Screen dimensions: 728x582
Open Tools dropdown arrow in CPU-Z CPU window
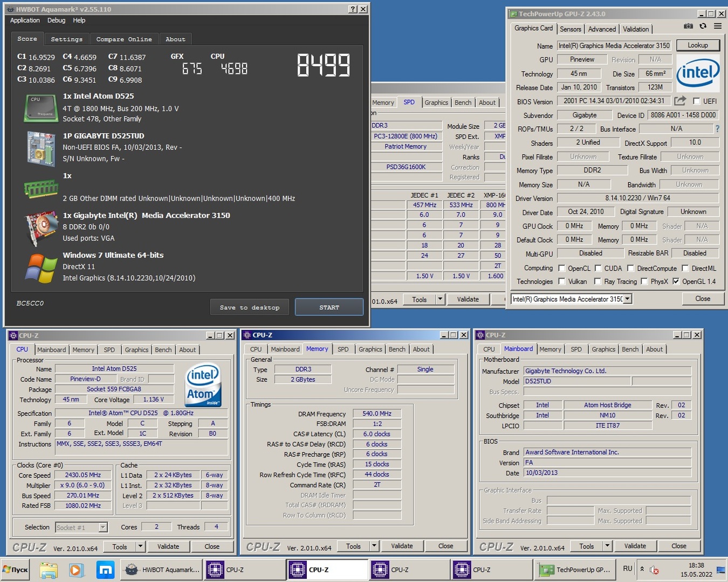coord(140,546)
